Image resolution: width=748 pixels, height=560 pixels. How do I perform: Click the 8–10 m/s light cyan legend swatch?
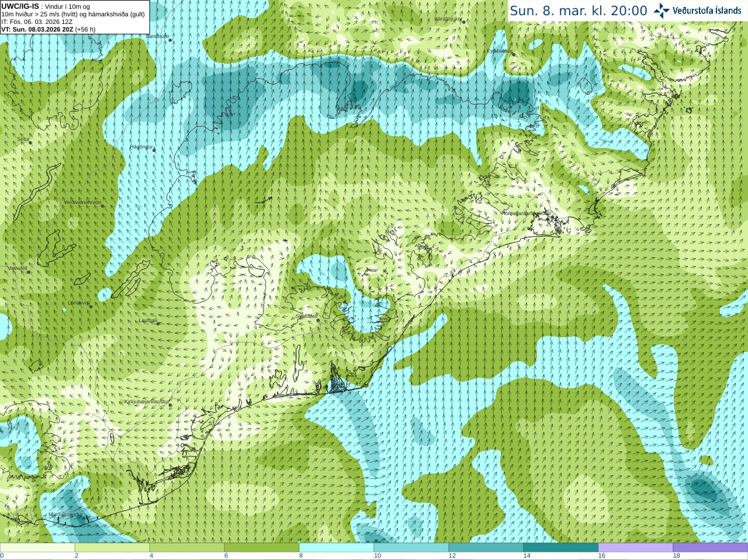click(x=337, y=548)
